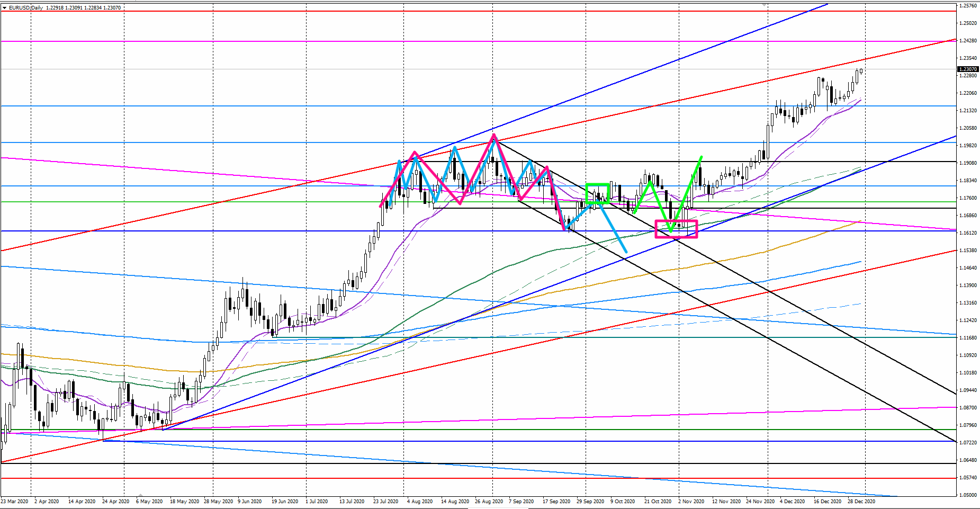980x509 pixels.
Task: Click the 24 Nov 2020 date label
Action: [x=760, y=502]
